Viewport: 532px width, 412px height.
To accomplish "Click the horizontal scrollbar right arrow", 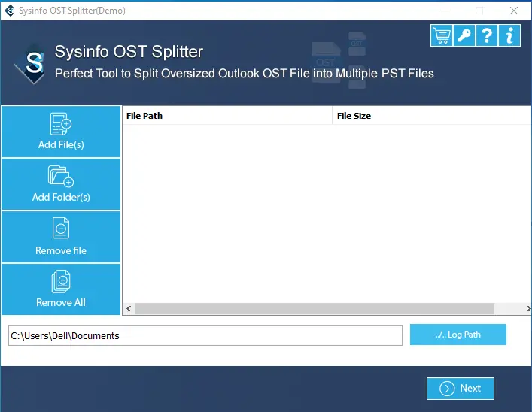I will coord(528,308).
